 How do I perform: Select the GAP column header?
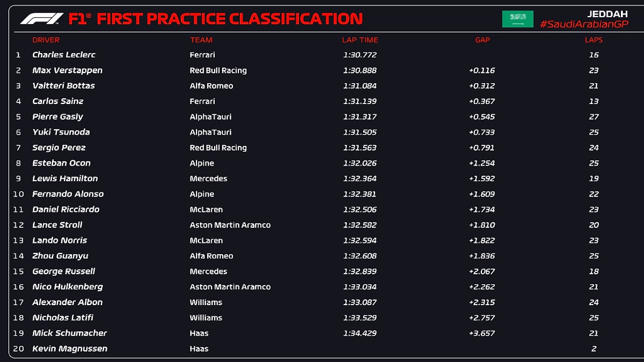482,40
